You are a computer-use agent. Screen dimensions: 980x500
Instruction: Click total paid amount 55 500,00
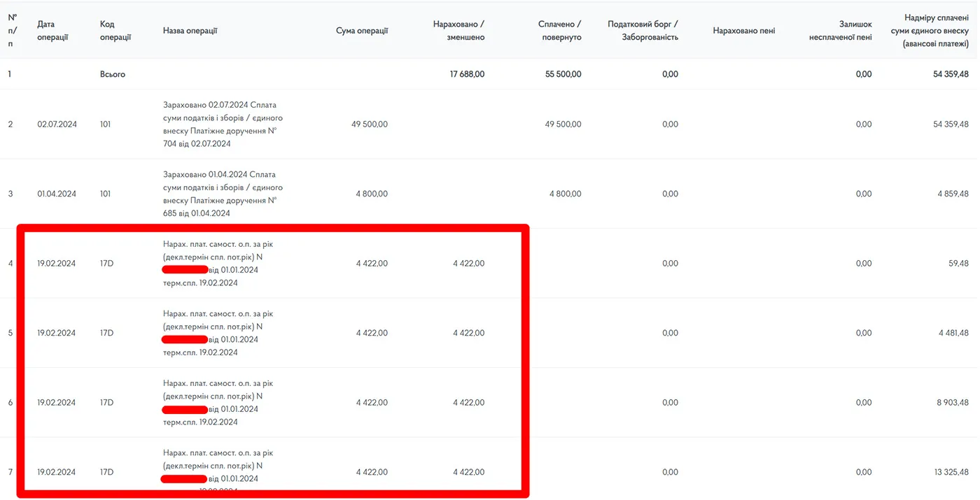coord(563,74)
